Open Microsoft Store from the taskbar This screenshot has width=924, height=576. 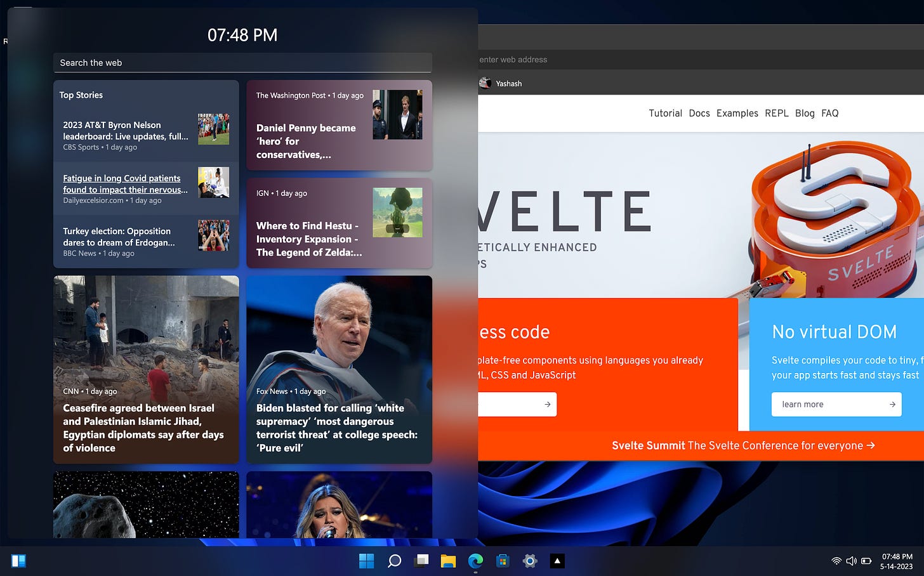point(503,561)
